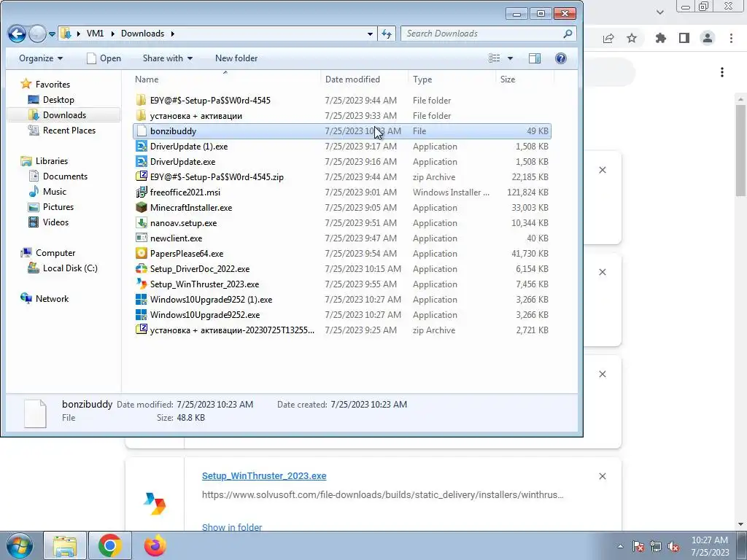This screenshot has width=747, height=560.
Task: Select Local Disk (C:) in sidebar
Action: click(x=70, y=268)
